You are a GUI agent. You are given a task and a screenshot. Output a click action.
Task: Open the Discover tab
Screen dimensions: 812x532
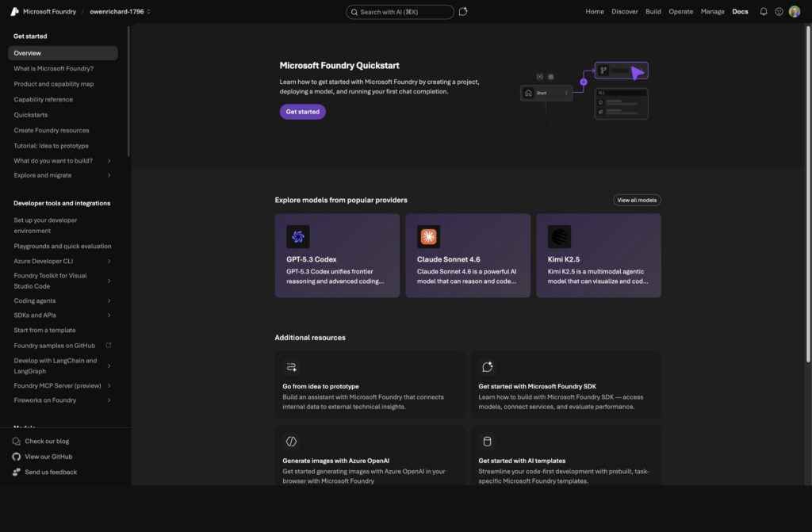pos(625,11)
